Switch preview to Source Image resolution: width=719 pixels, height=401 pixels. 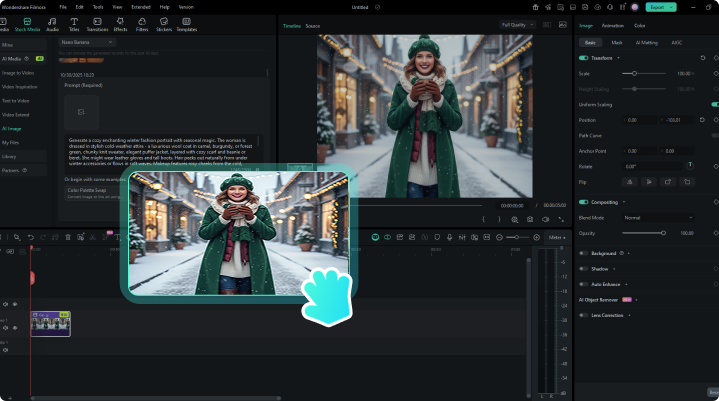pyautogui.click(x=313, y=26)
